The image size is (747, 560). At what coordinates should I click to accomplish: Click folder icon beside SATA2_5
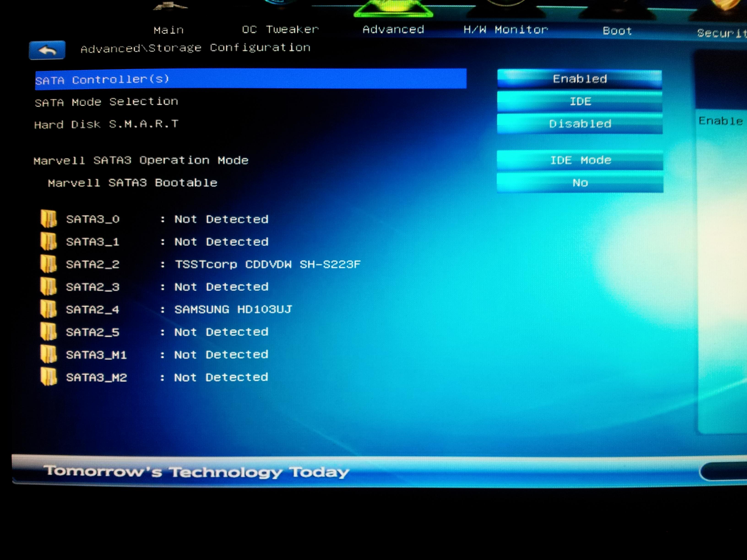coord(48,332)
